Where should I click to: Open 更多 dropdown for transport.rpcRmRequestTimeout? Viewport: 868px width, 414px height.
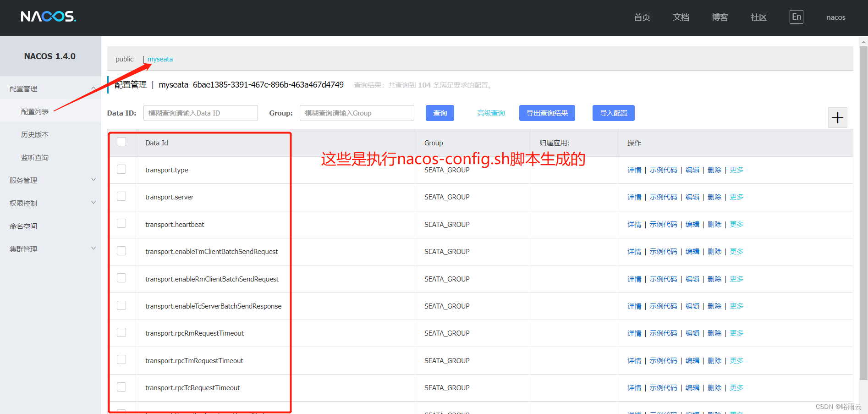pyautogui.click(x=736, y=333)
